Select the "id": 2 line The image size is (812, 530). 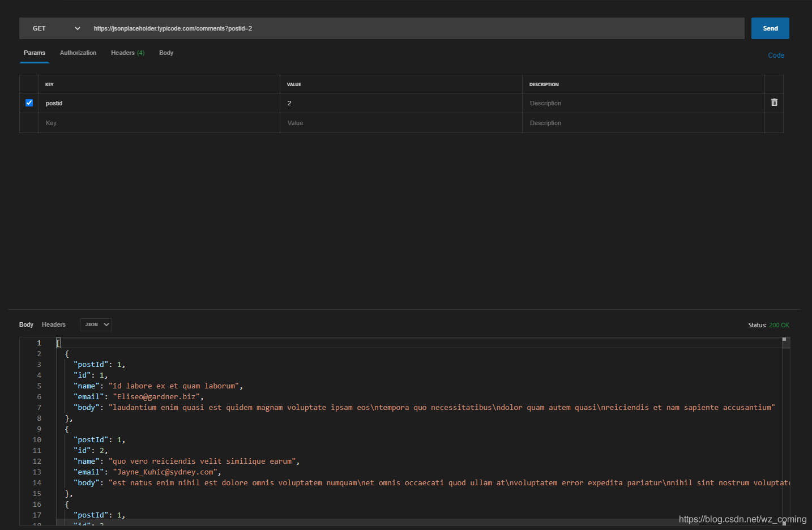tap(91, 451)
